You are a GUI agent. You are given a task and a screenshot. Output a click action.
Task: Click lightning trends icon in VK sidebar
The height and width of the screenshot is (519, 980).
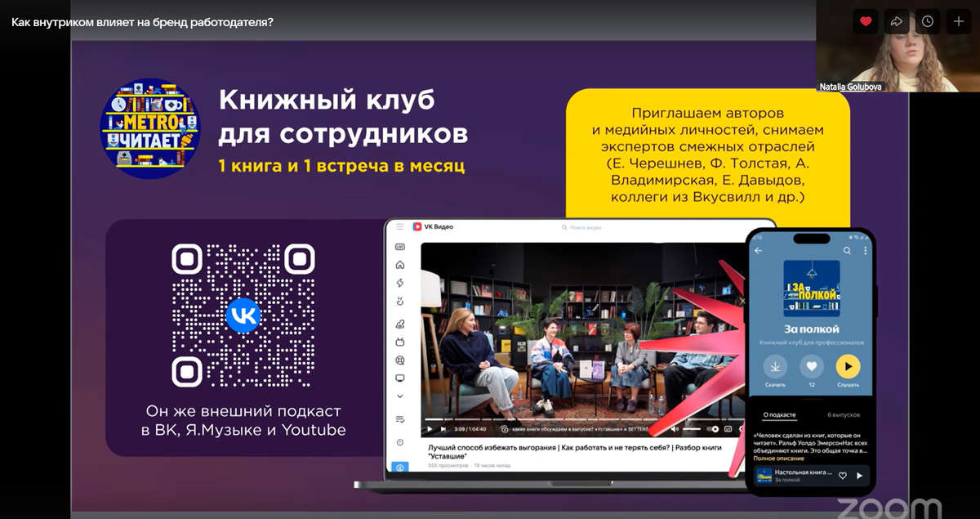click(x=400, y=283)
